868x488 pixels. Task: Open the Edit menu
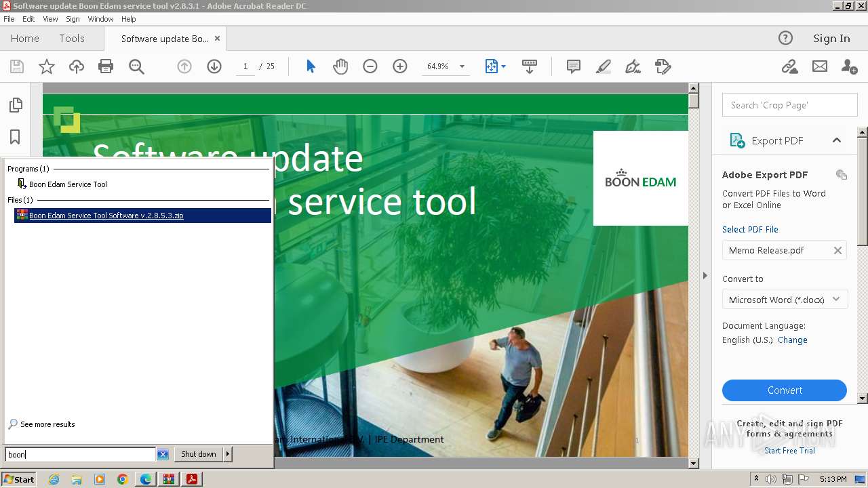(28, 19)
